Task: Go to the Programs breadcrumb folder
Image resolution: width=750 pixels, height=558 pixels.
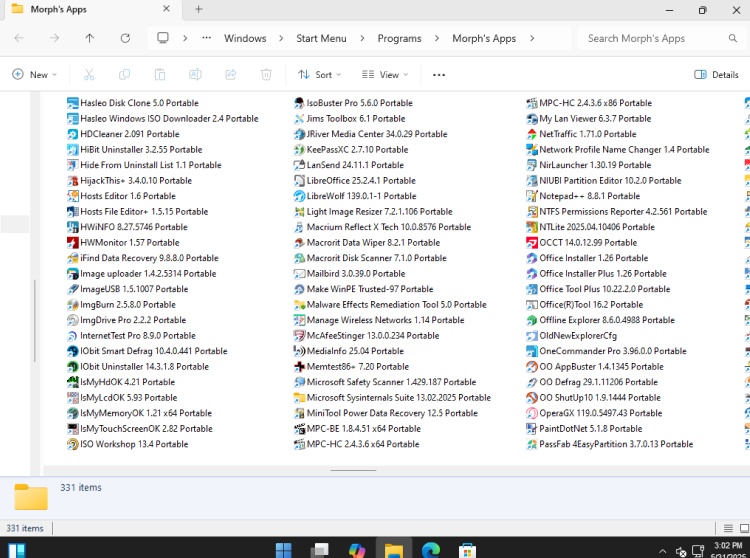Action: 399,38
